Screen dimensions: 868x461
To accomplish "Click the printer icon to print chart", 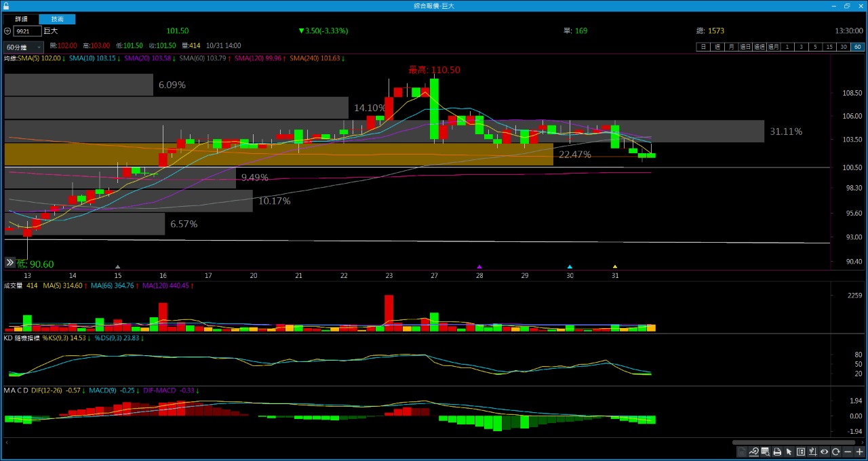I will click(x=777, y=452).
